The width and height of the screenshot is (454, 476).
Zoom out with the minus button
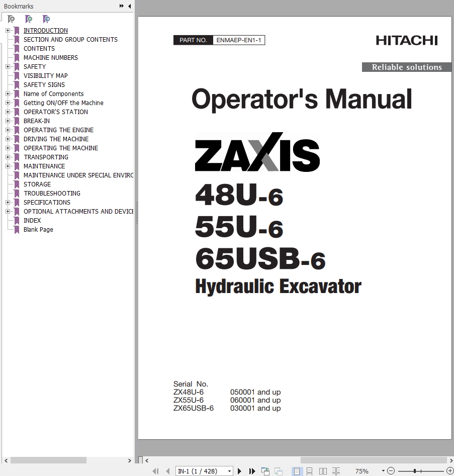pyautogui.click(x=391, y=471)
